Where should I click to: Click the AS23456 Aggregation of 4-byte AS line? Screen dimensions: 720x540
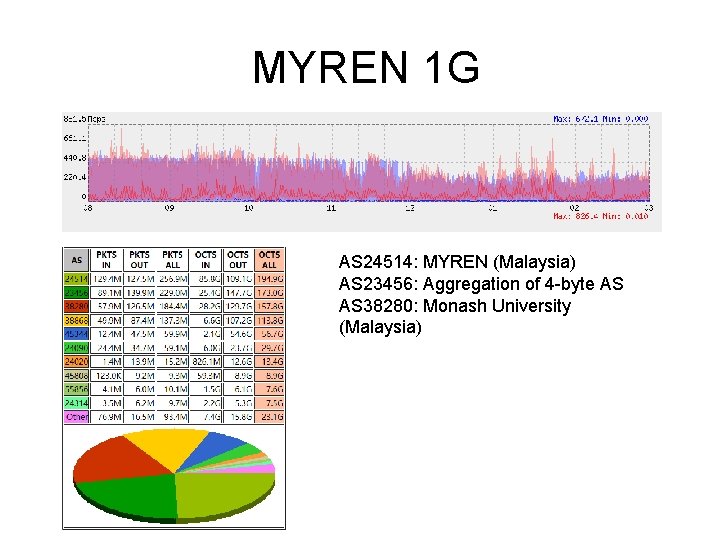coord(481,284)
